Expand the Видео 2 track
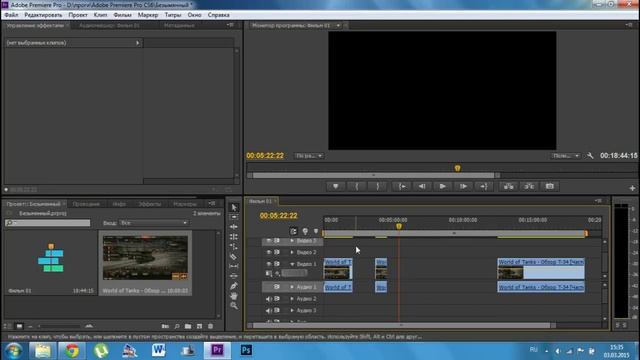The height and width of the screenshot is (360, 640). [292, 252]
